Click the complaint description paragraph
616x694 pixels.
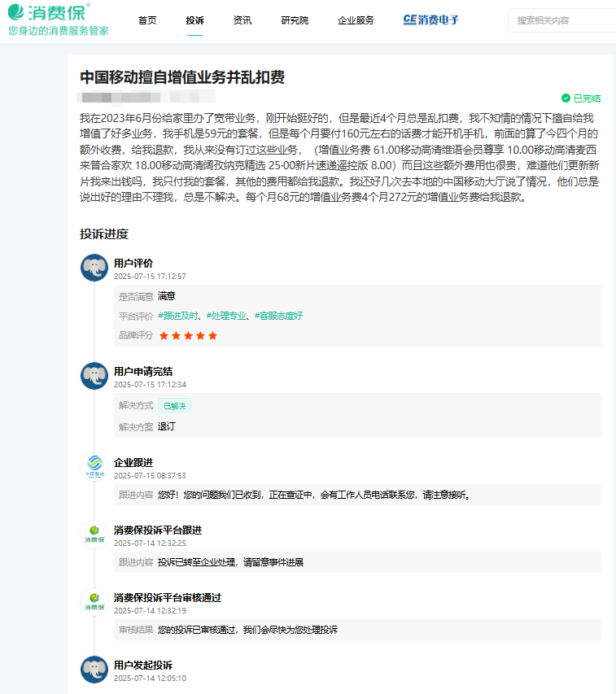point(339,158)
